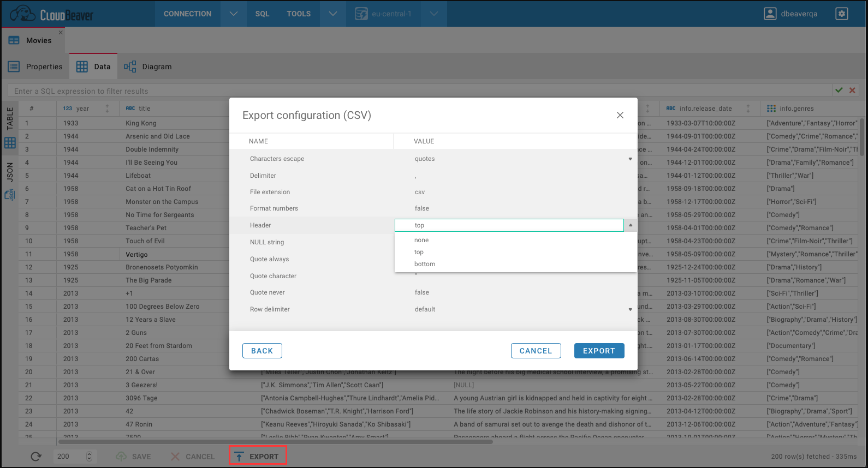The width and height of the screenshot is (868, 468).
Task: Close the Export configuration dialog
Action: [x=620, y=115]
